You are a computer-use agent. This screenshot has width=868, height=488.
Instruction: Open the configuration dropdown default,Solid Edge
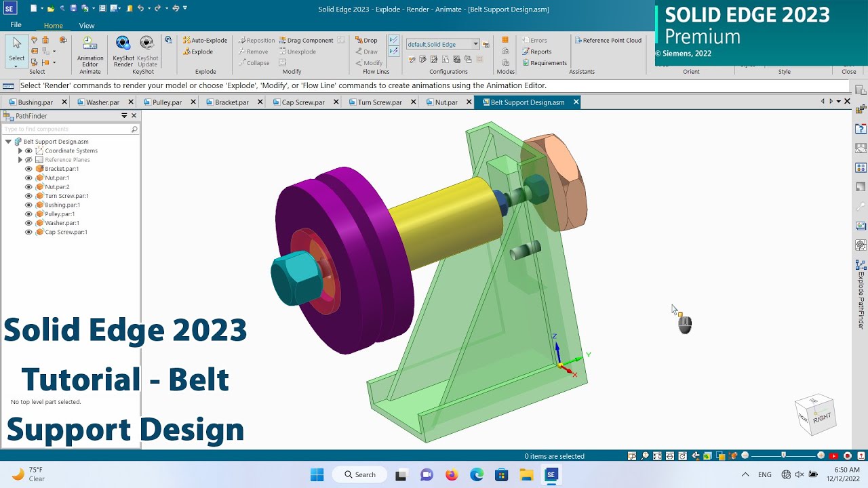pyautogui.click(x=475, y=44)
